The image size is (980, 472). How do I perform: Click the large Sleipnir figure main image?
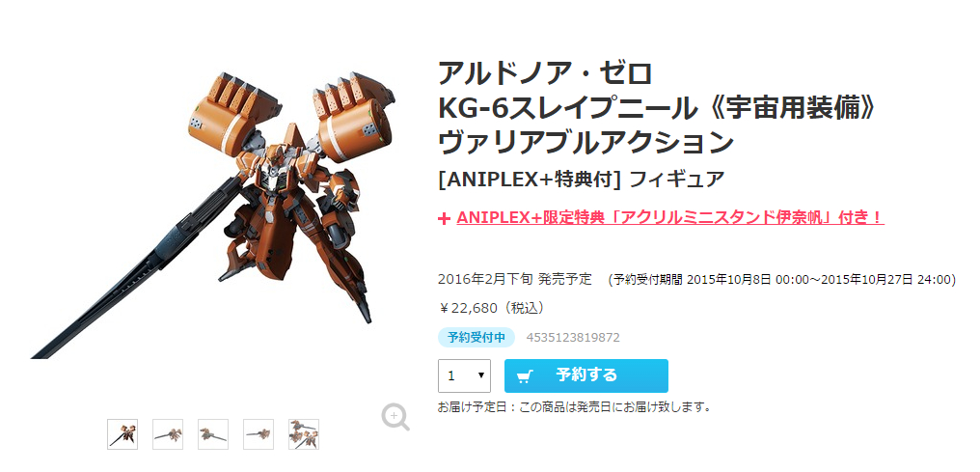(214, 214)
